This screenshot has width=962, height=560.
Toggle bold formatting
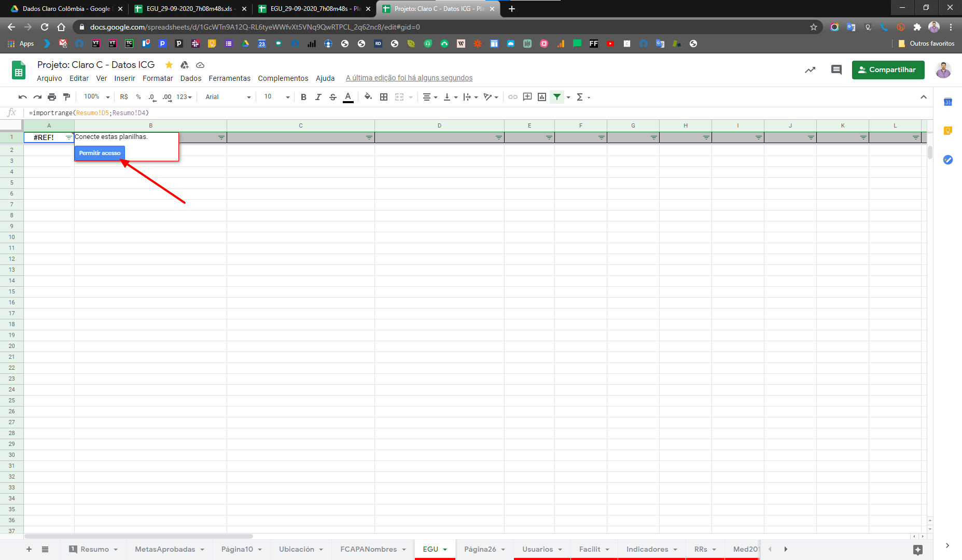[303, 97]
